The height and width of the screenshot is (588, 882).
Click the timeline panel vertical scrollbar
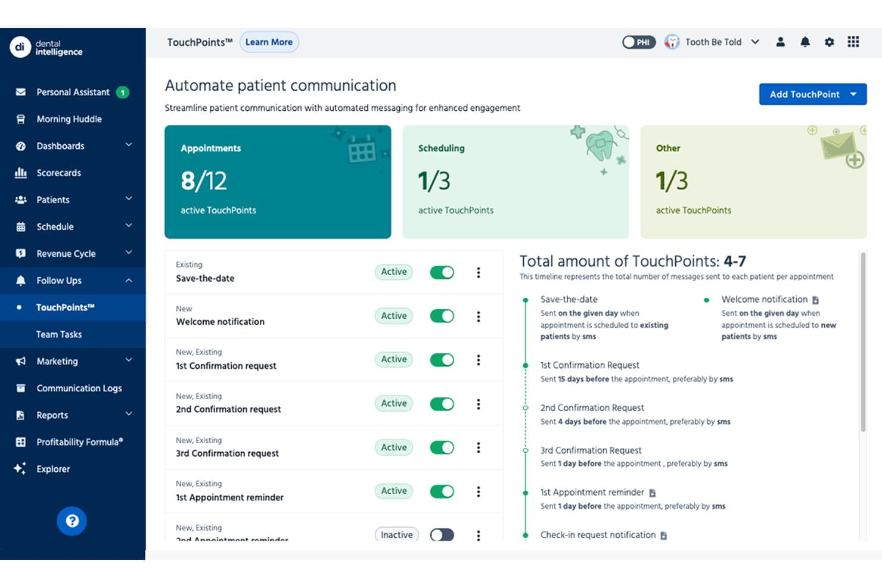863,341
